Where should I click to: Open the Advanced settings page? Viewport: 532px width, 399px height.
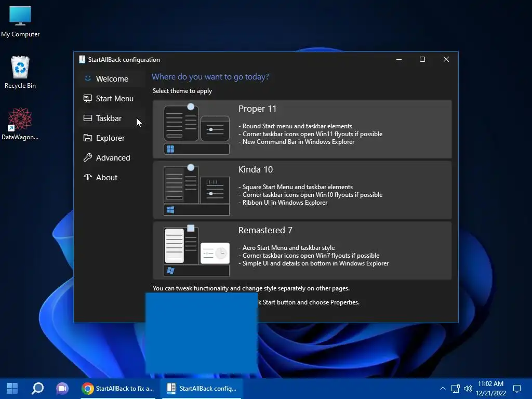click(112, 158)
